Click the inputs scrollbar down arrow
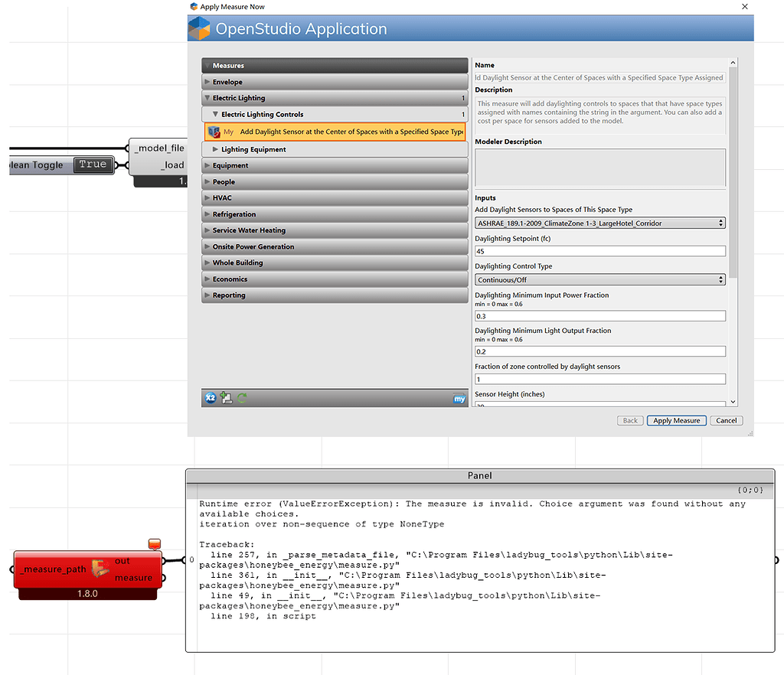The image size is (784, 675). click(x=733, y=401)
